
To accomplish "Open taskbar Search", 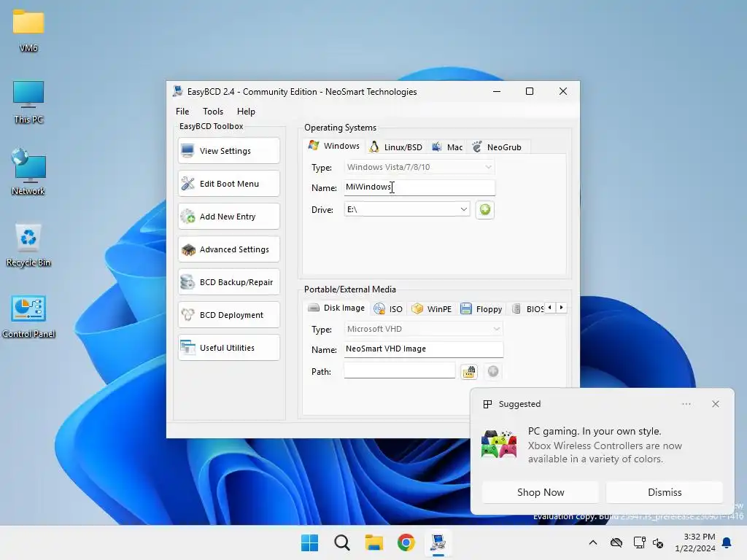I will (341, 542).
